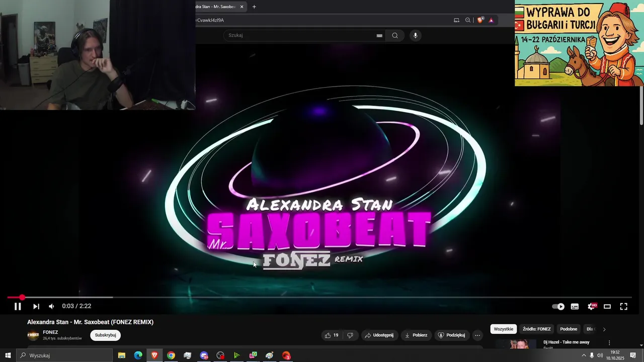
Task: Open zoom level icon in address bar
Action: point(468,20)
